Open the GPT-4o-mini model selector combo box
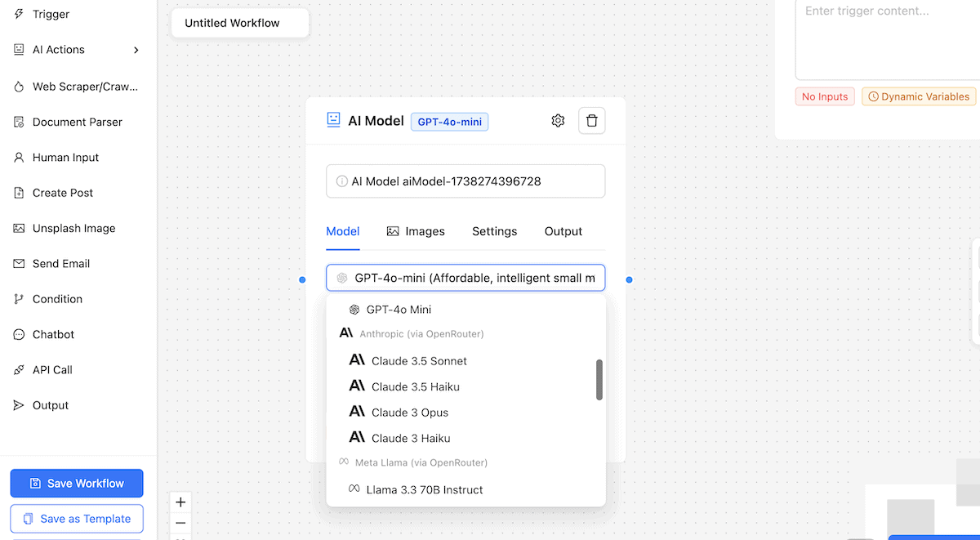Screen dimensions: 980x540 465,278
